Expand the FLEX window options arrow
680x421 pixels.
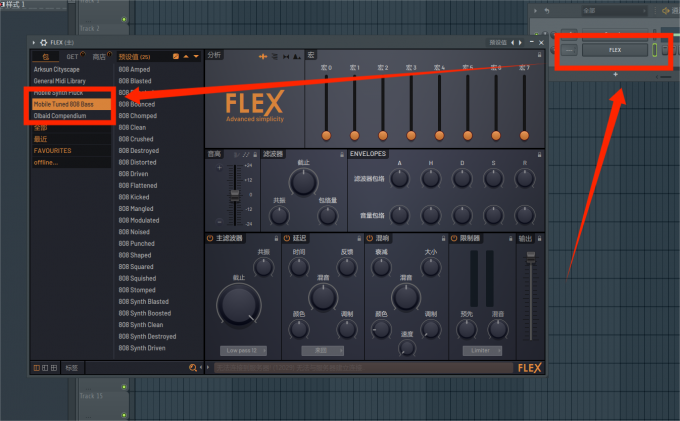pos(33,42)
